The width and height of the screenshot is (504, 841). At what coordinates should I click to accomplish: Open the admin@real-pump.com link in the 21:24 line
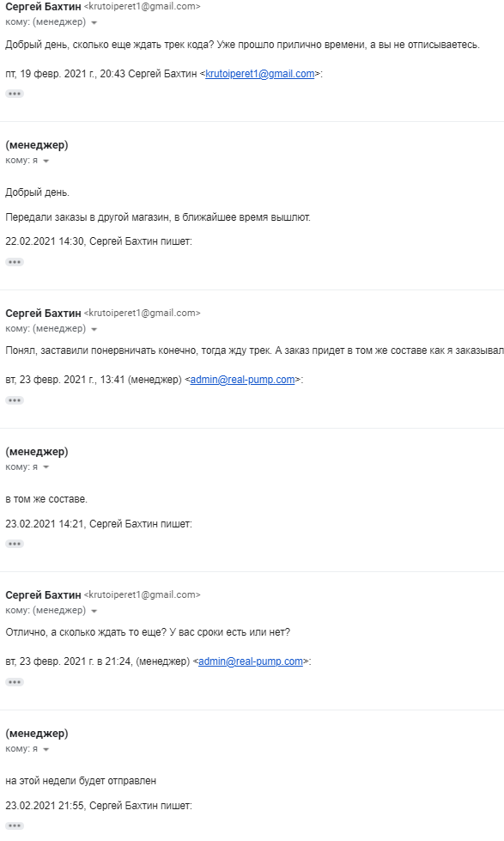point(251,661)
